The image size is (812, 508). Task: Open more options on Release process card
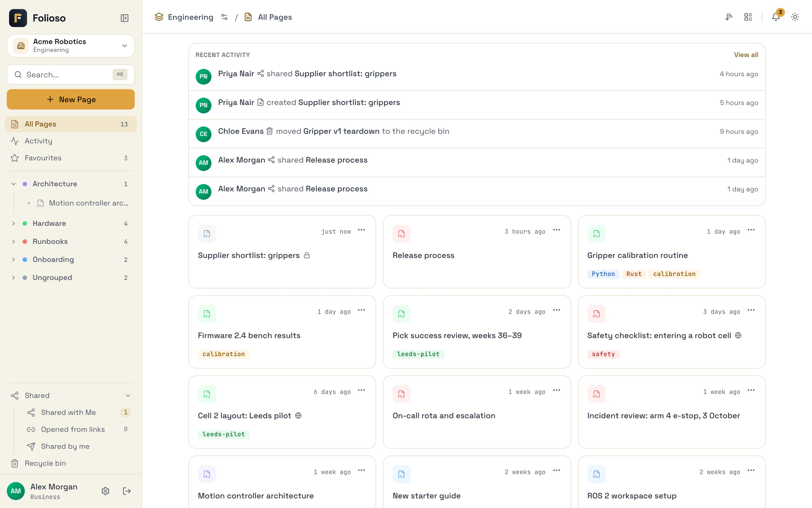[x=556, y=230]
